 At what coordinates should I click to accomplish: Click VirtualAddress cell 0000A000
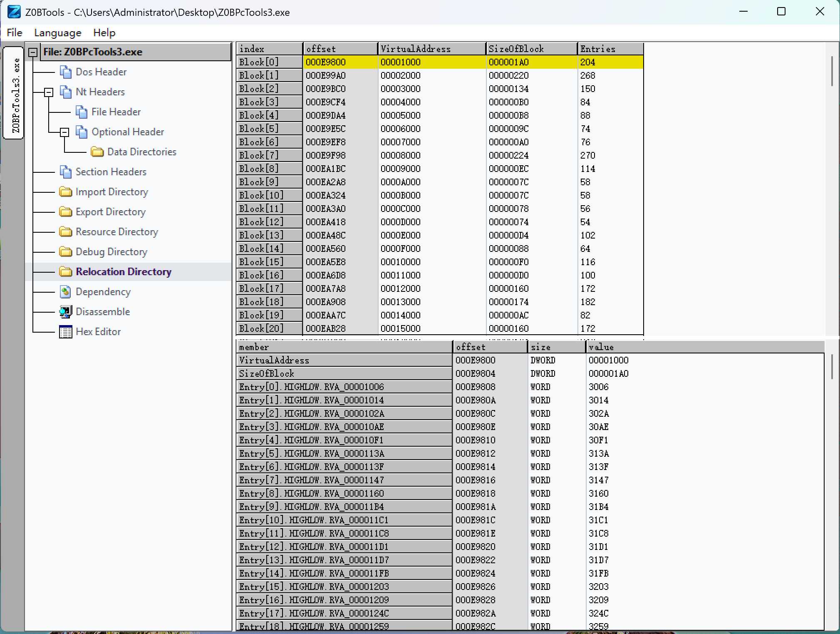[x=432, y=182]
